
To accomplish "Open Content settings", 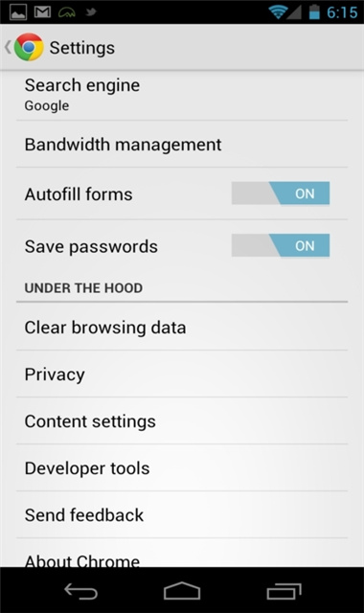I will click(182, 420).
